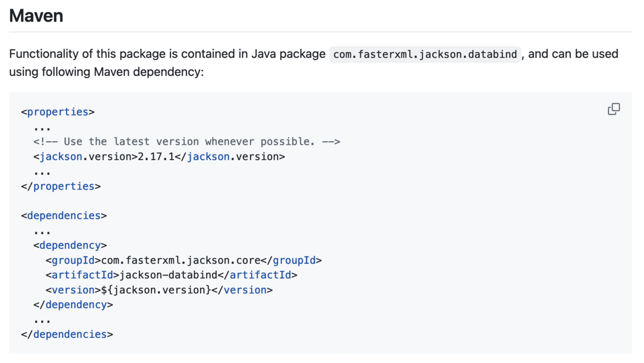Click the copy code icon
The width and height of the screenshot is (644, 363).
[614, 110]
